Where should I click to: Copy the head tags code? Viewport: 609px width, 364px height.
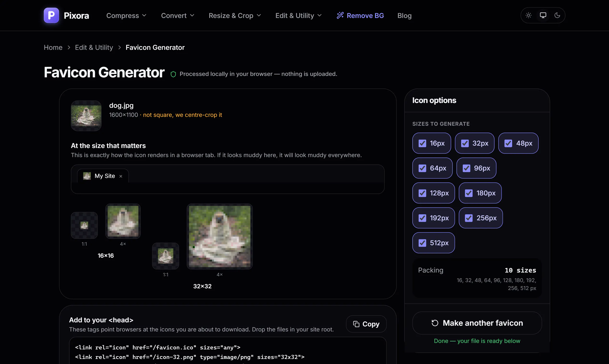366,324
